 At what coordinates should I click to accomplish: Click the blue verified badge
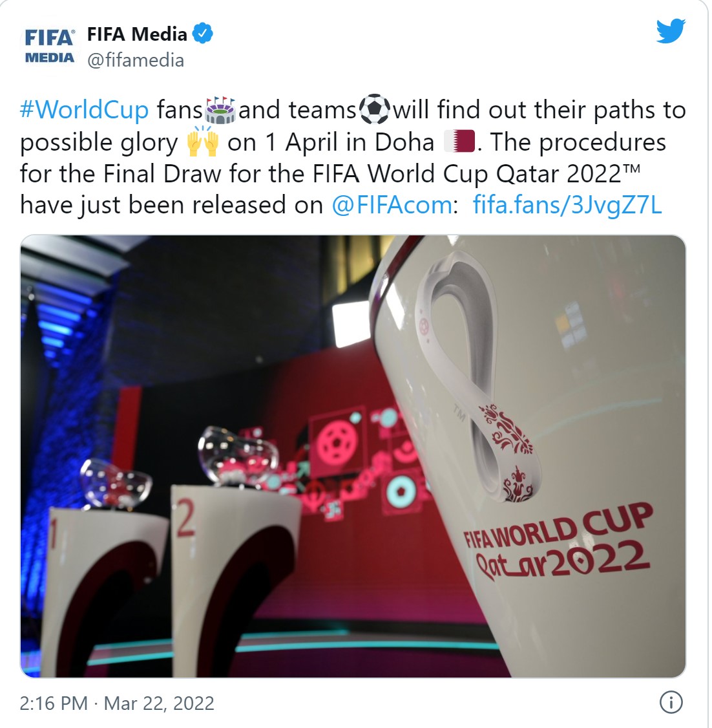click(x=202, y=34)
